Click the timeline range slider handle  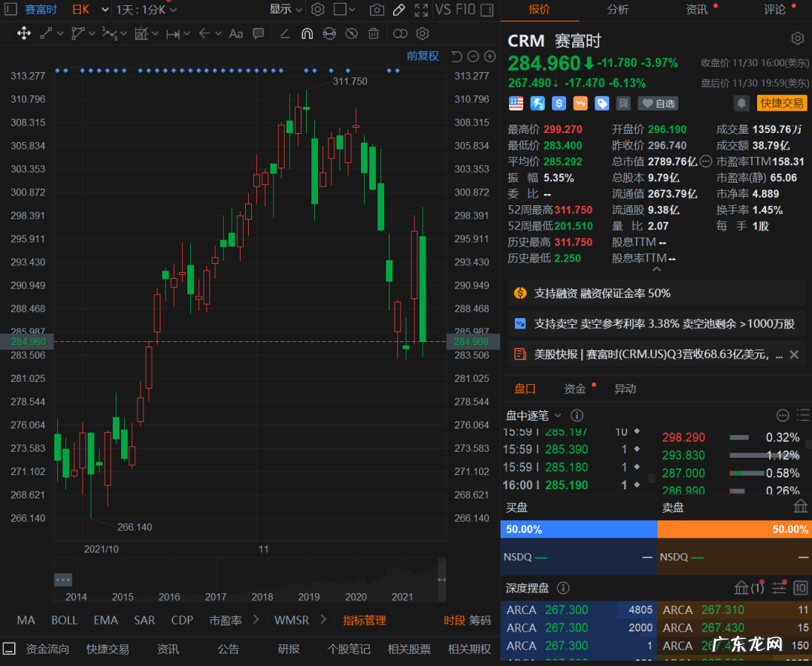click(63, 580)
